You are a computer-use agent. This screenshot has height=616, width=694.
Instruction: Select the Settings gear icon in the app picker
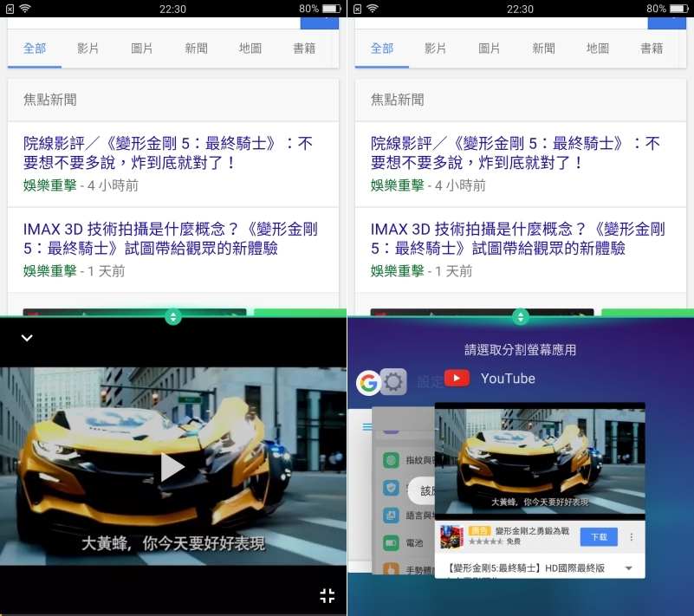tap(393, 382)
